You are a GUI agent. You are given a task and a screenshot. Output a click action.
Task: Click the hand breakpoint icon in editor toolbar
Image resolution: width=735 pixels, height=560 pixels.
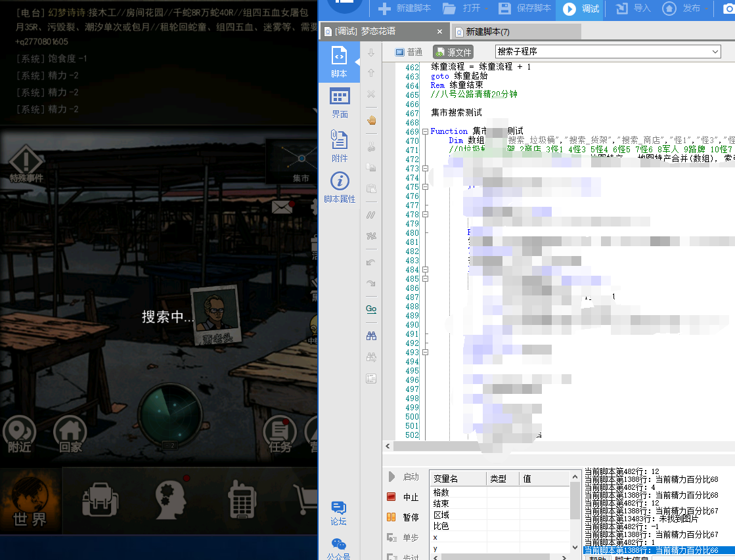[371, 120]
